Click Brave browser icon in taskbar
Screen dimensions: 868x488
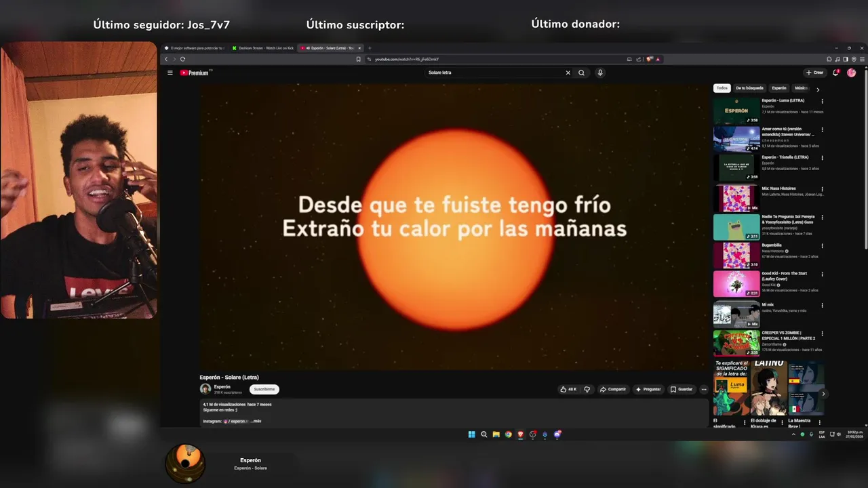(520, 434)
